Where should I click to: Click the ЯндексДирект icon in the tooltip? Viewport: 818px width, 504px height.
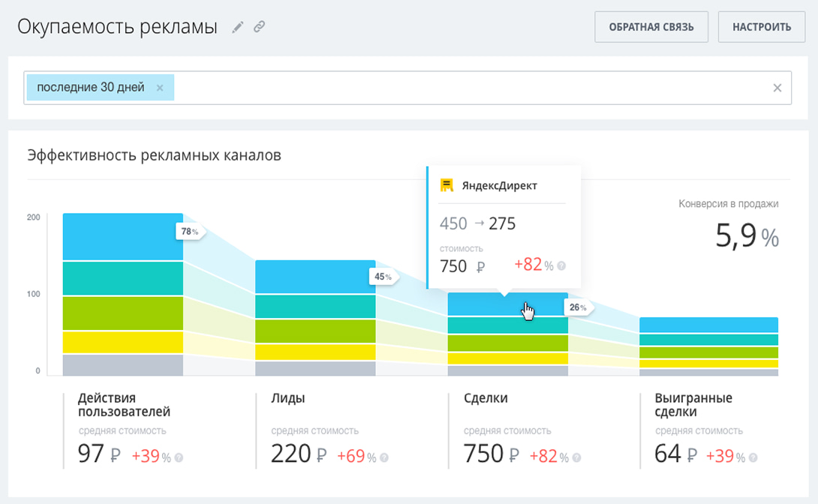tap(447, 185)
